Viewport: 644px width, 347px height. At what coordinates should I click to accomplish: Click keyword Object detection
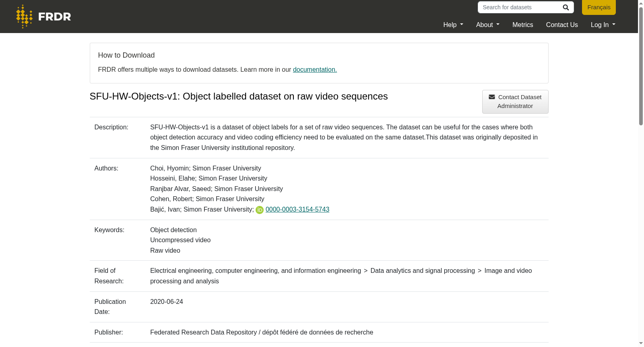pyautogui.click(x=173, y=230)
